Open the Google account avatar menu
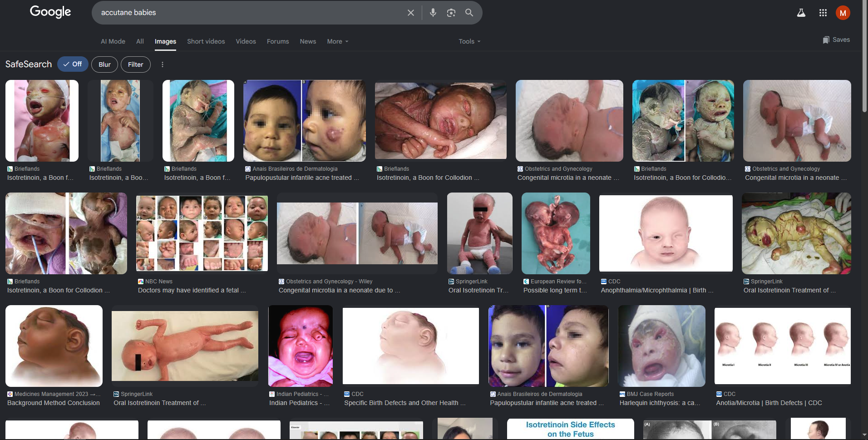Viewport: 868px width, 440px height. point(843,13)
